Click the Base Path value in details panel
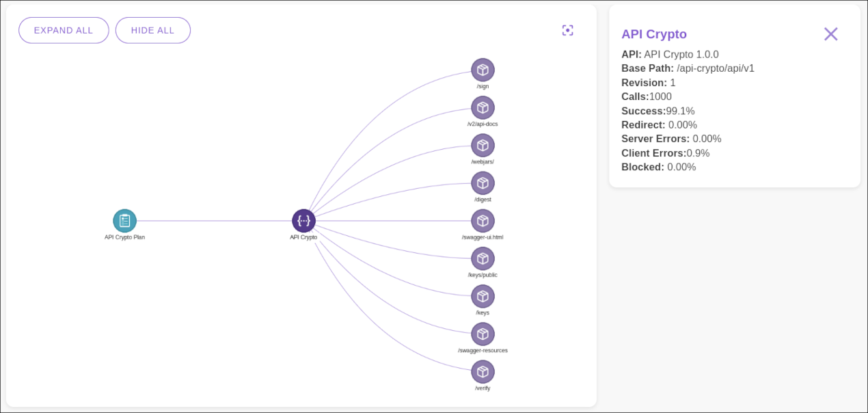 pyautogui.click(x=715, y=68)
